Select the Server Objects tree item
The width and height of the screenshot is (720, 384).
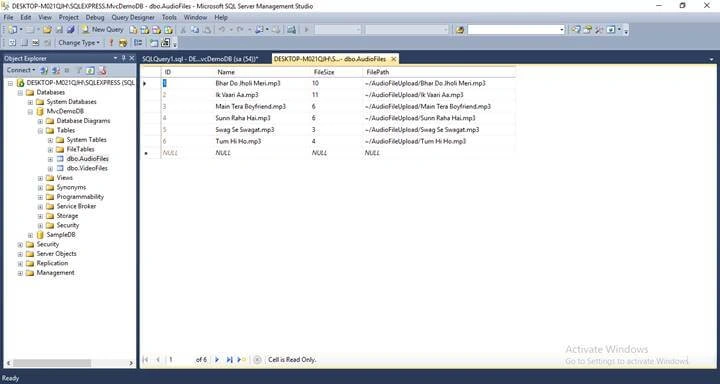[x=56, y=254]
